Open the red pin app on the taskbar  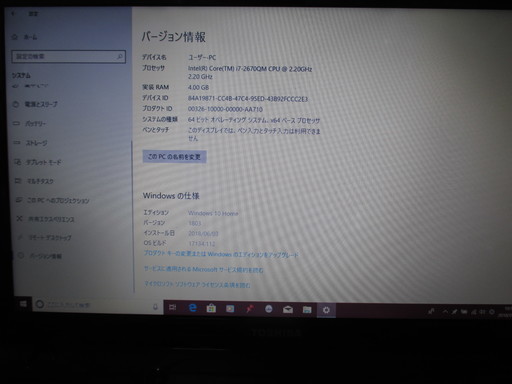coord(250,309)
